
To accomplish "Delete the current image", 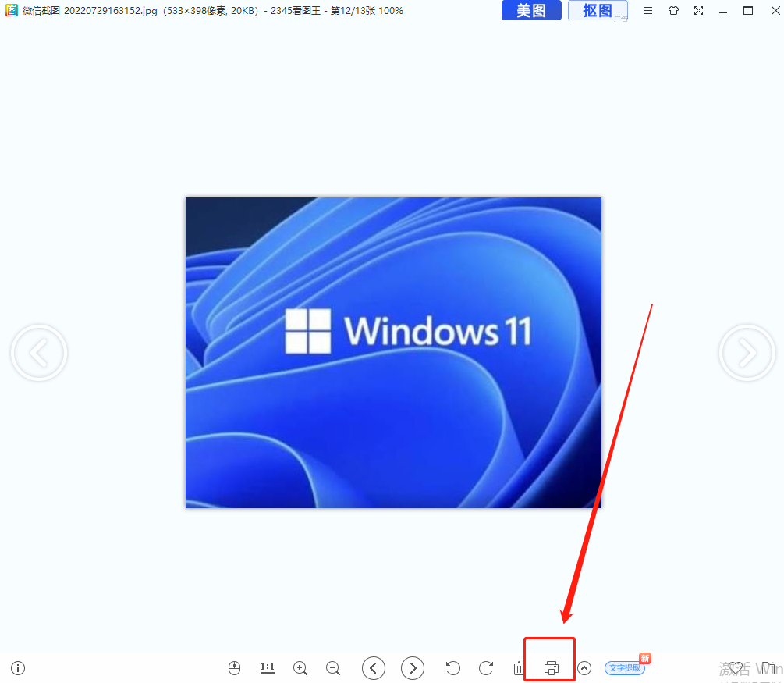I will click(x=519, y=668).
